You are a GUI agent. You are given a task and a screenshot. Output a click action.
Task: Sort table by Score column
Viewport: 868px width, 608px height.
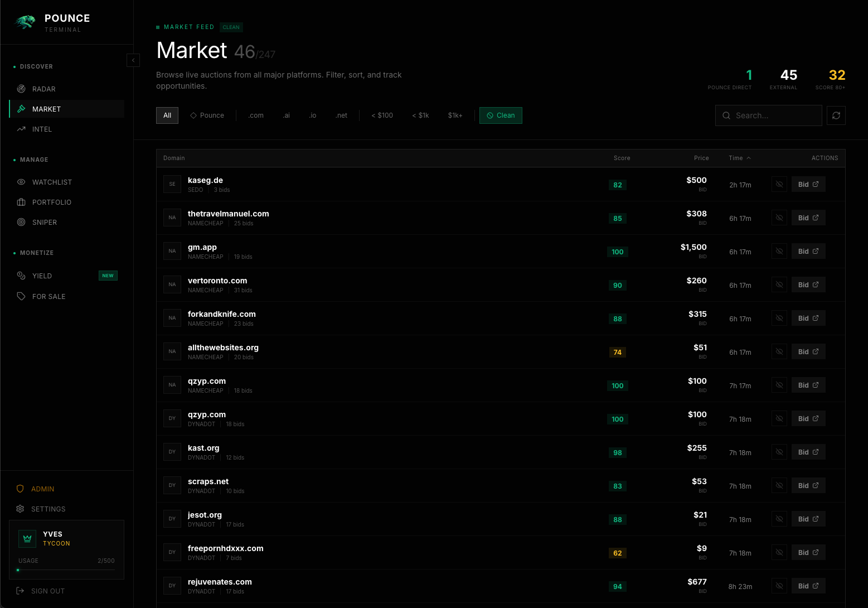coord(622,158)
